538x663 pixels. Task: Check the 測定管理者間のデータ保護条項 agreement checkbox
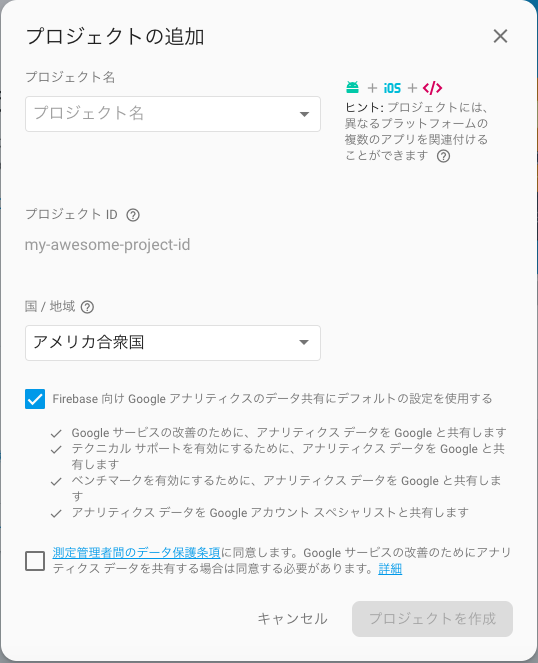35,561
